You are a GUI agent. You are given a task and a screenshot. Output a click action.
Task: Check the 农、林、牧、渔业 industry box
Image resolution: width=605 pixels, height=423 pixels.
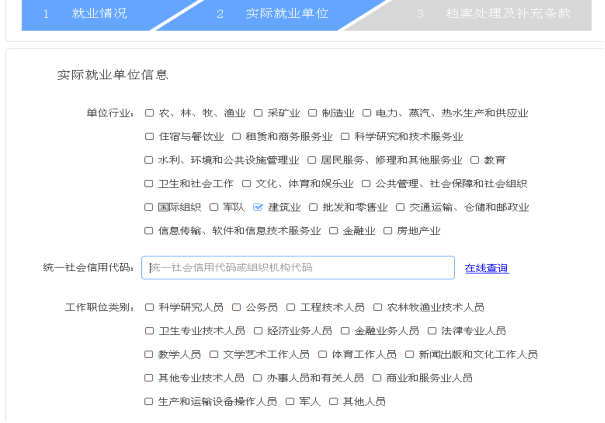(x=149, y=113)
